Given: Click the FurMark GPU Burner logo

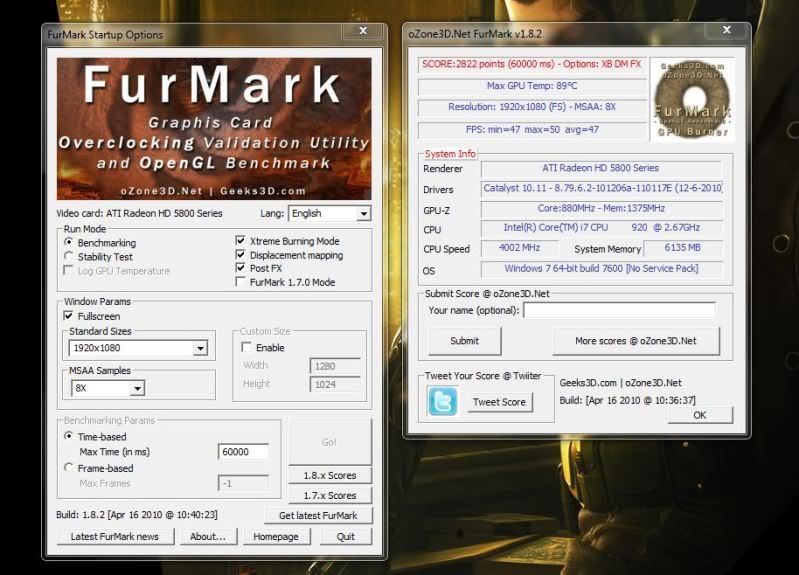Looking at the screenshot, I should [691, 98].
